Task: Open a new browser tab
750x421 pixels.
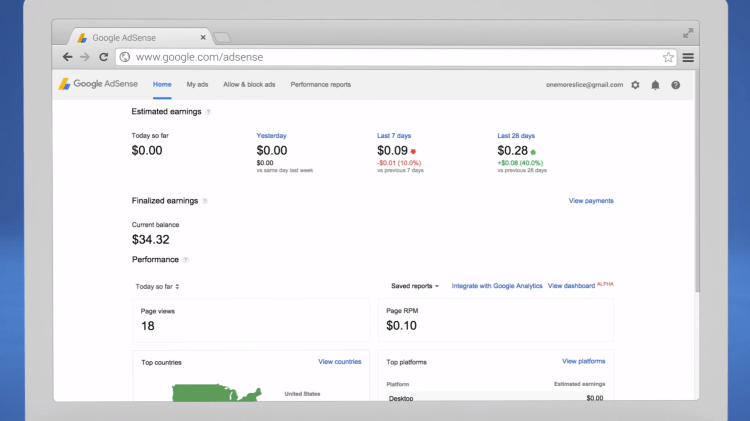Action: click(222, 37)
